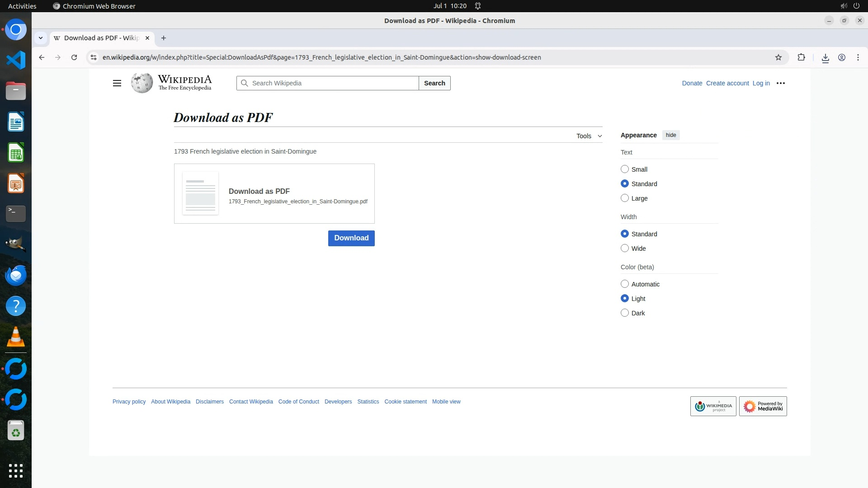Hide the Appearance panel
868x488 pixels.
click(670, 135)
